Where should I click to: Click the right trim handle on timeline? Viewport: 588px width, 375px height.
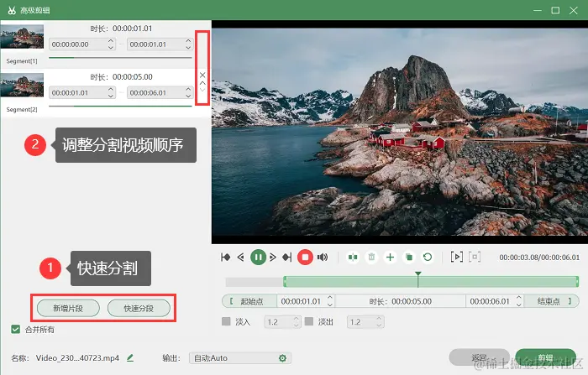click(577, 282)
